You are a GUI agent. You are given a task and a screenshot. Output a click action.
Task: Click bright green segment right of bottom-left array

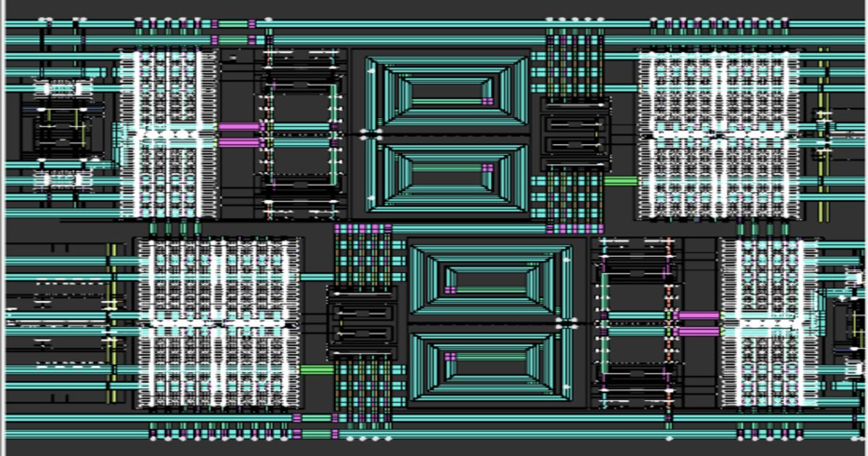316,370
